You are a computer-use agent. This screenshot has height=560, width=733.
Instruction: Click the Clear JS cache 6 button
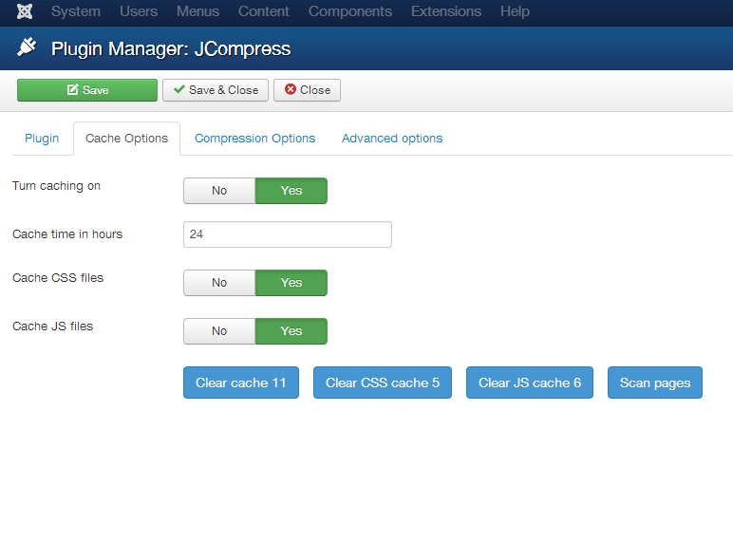coord(530,383)
